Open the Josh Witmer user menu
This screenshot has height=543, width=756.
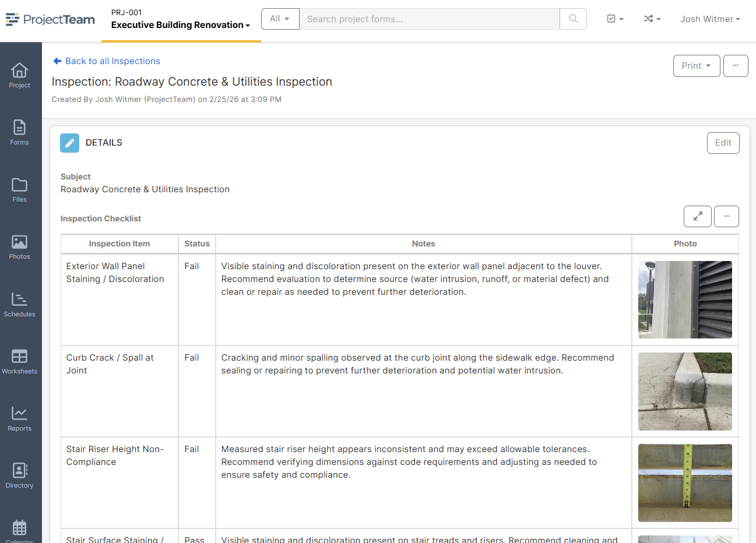pos(710,19)
